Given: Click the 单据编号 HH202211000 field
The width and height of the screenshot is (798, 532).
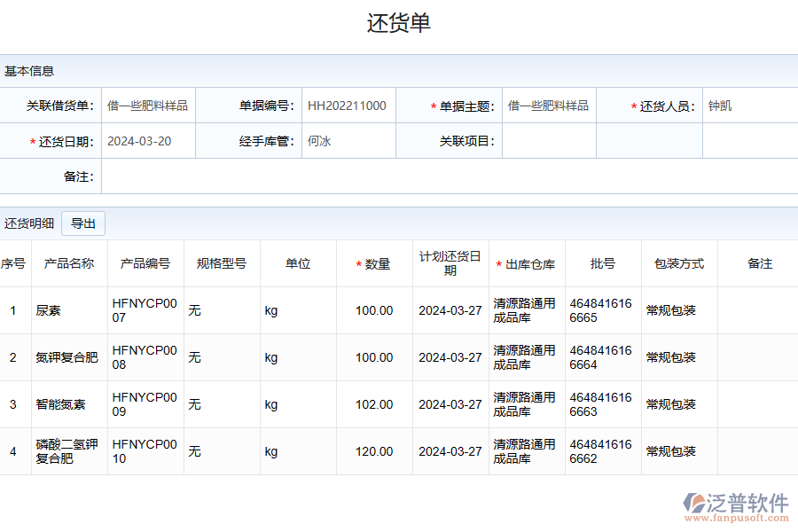Looking at the screenshot, I should point(348,106).
